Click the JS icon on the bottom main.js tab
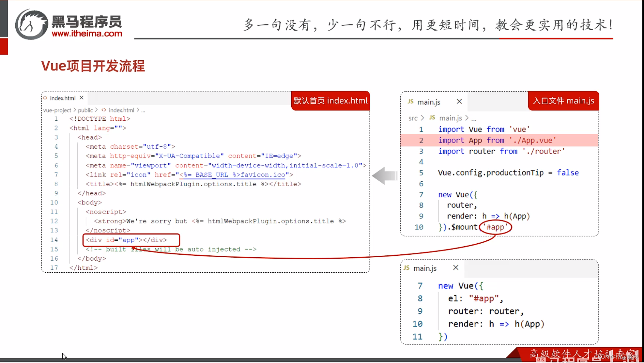 407,268
